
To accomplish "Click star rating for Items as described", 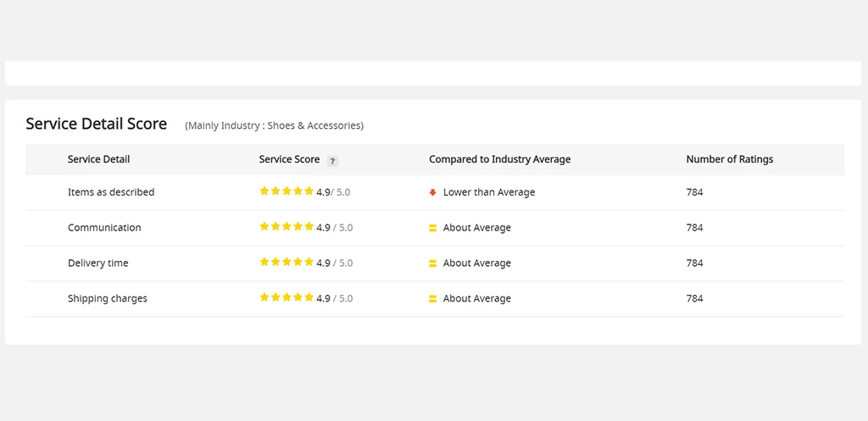I will (287, 191).
